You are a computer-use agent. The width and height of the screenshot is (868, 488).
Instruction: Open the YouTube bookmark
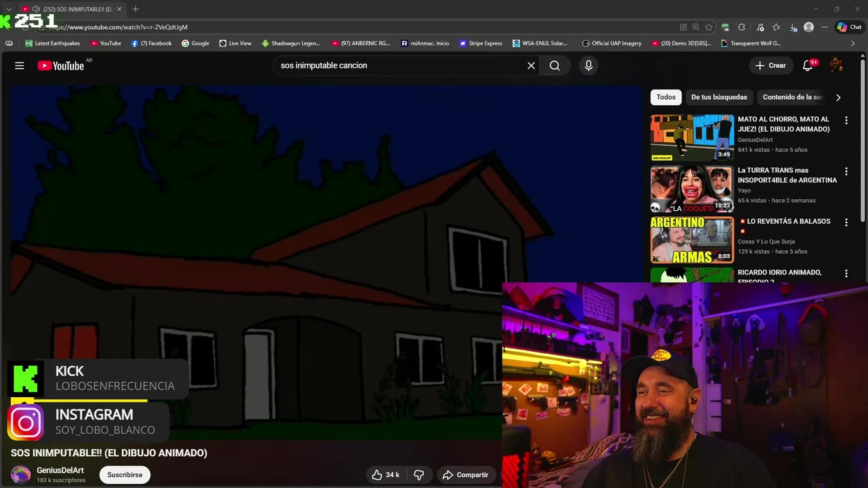[105, 43]
